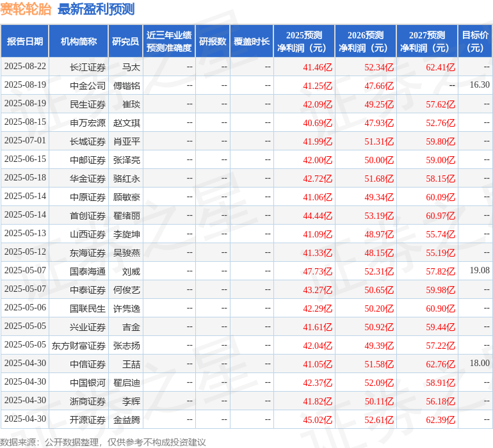Click the 研报数 column header

(x=213, y=42)
